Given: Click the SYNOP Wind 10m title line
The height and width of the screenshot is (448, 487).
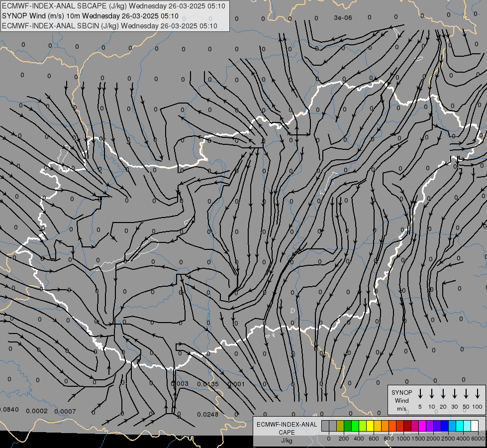Looking at the screenshot, I should [x=91, y=16].
